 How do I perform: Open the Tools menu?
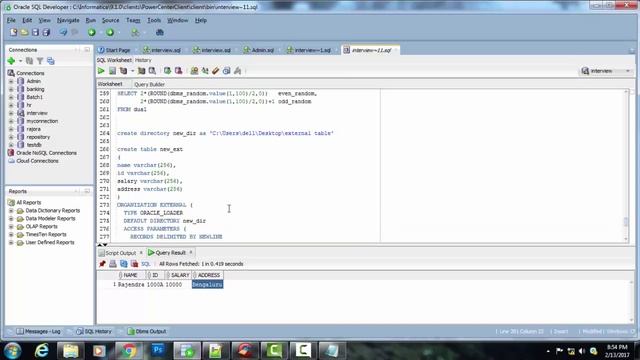point(154,20)
